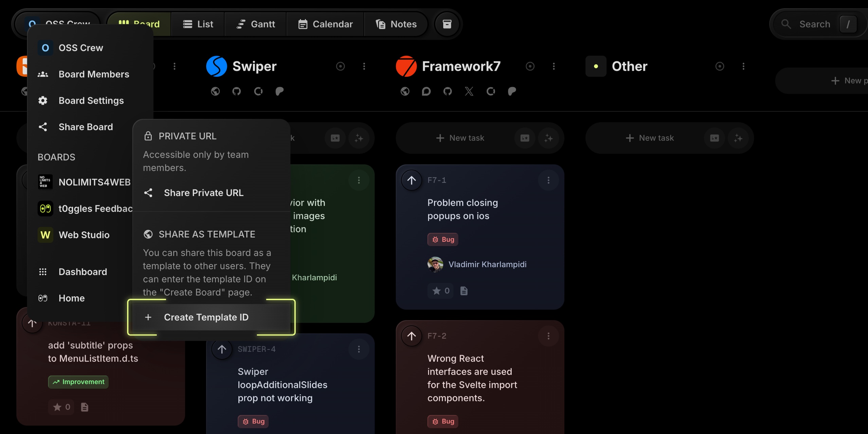The width and height of the screenshot is (868, 434).
Task: Click the X (Twitter) icon under Framework7
Action: click(469, 91)
